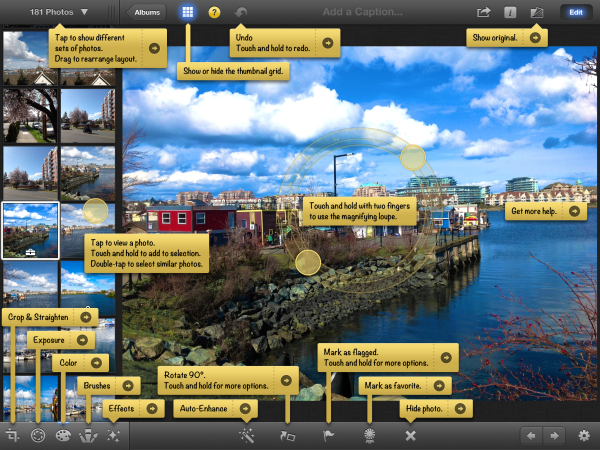600x450 pixels.
Task: Select the Color palette tool icon
Action: (63, 435)
